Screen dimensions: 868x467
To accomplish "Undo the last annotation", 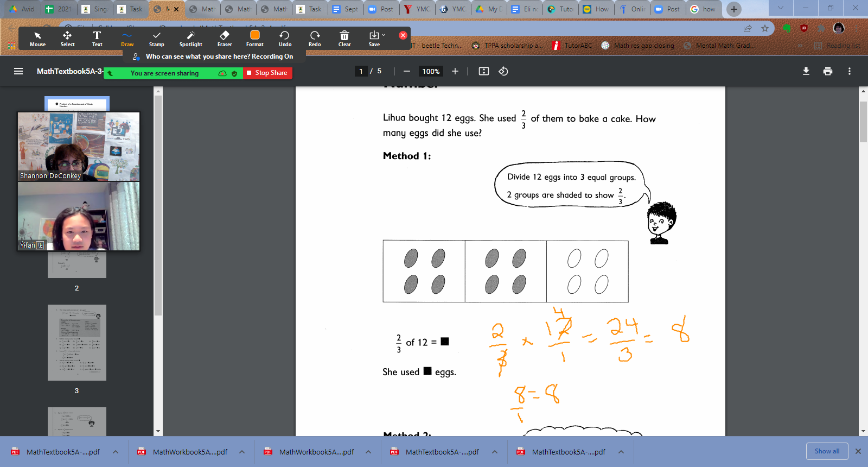I will pyautogui.click(x=285, y=39).
